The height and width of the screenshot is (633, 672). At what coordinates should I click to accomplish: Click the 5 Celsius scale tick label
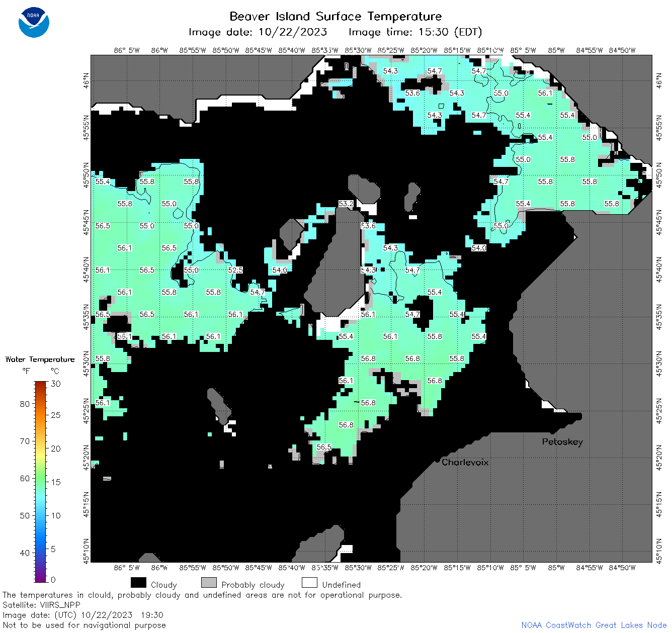click(x=53, y=549)
